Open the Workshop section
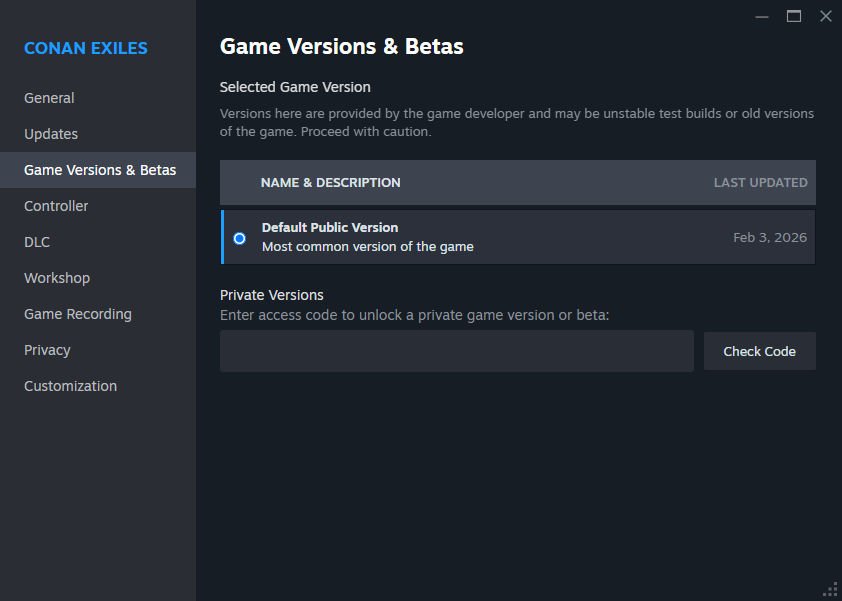The image size is (842, 601). pyautogui.click(x=57, y=278)
